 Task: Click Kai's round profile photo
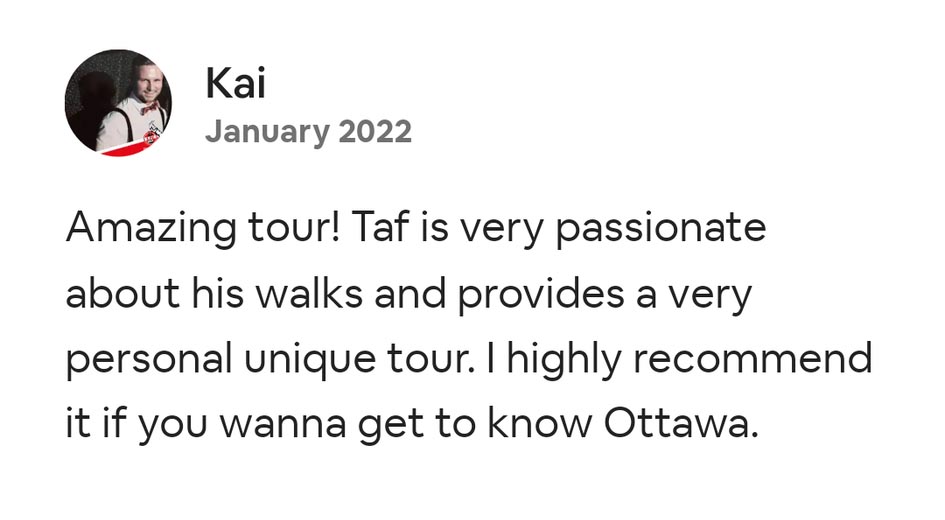(x=118, y=102)
